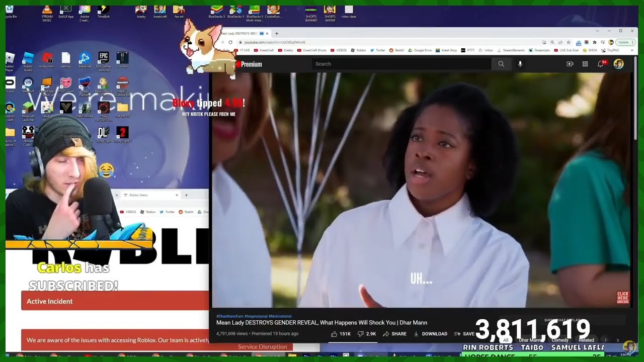Viewport: 644px width, 362px height.
Task: Open Adobe Creative Cloud desktop icon
Action: pos(85,13)
